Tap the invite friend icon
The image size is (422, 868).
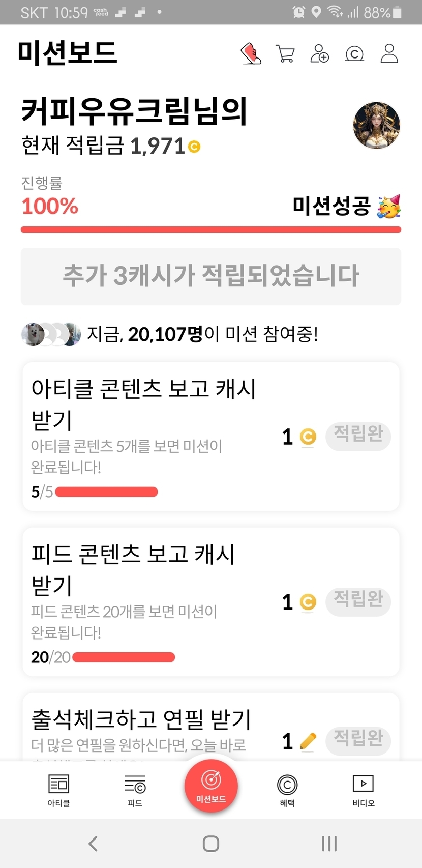point(320,53)
